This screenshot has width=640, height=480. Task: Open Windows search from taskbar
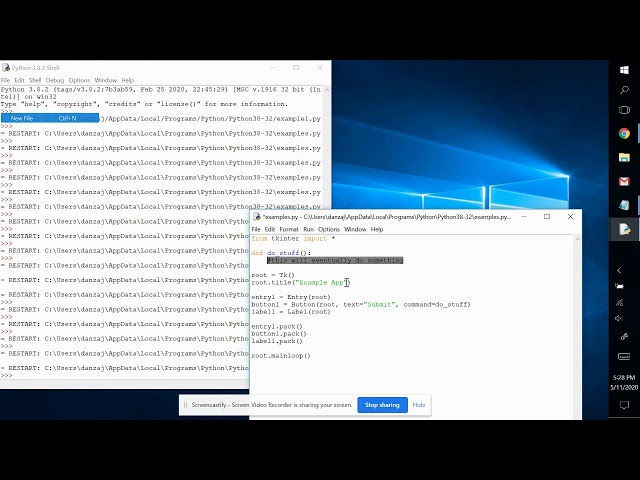tap(624, 90)
